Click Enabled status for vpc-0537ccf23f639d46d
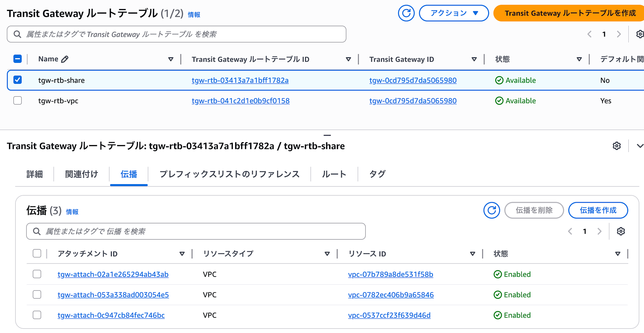Viewport: 644px width, 333px height. [512, 315]
